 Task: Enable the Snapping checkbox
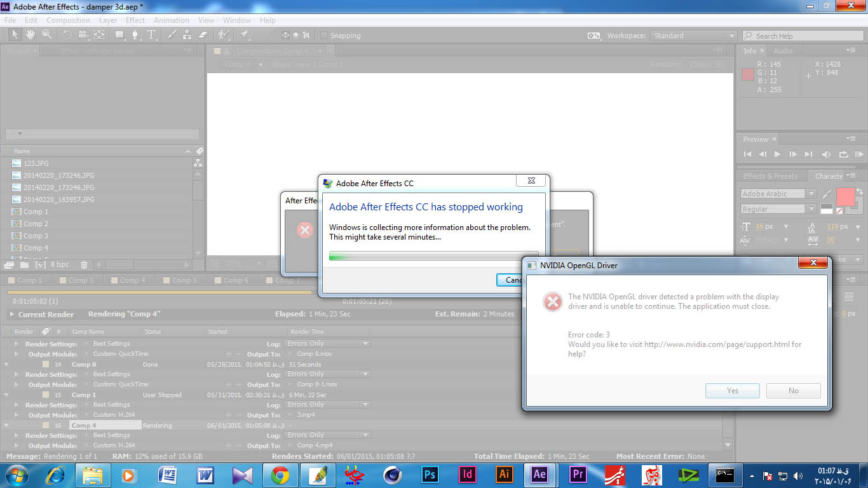pos(324,36)
